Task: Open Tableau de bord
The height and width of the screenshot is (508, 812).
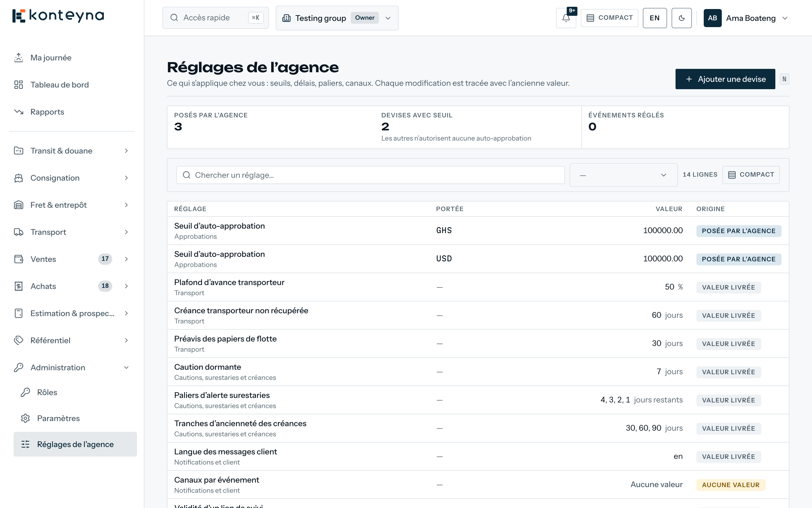Action: (72, 85)
